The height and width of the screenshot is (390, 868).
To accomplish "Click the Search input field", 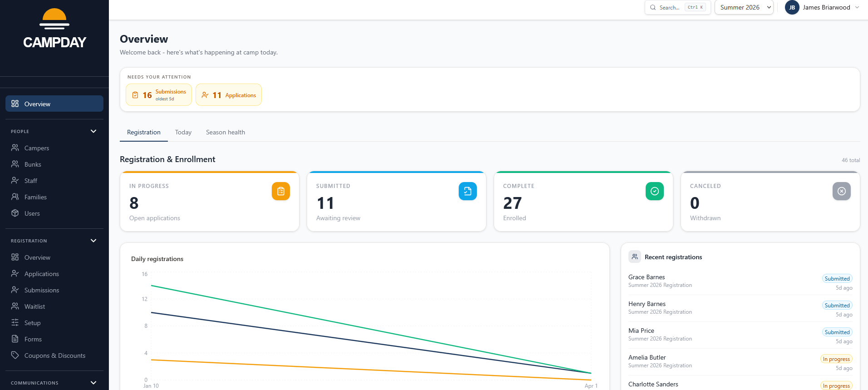I will 678,7.
